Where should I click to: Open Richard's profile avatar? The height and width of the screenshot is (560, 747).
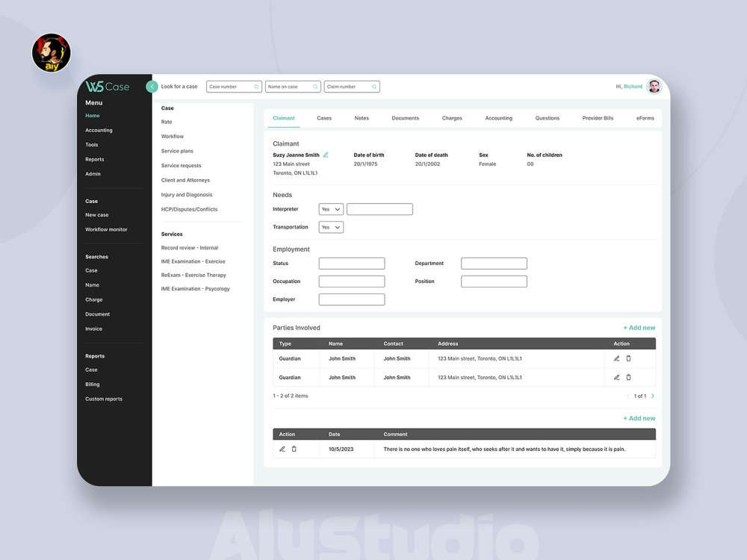(x=654, y=87)
